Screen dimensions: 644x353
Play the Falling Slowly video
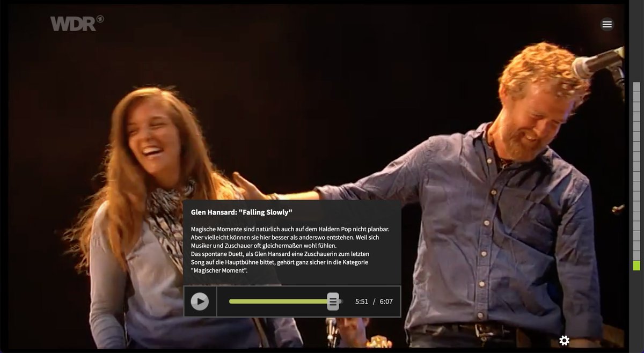pyautogui.click(x=200, y=301)
